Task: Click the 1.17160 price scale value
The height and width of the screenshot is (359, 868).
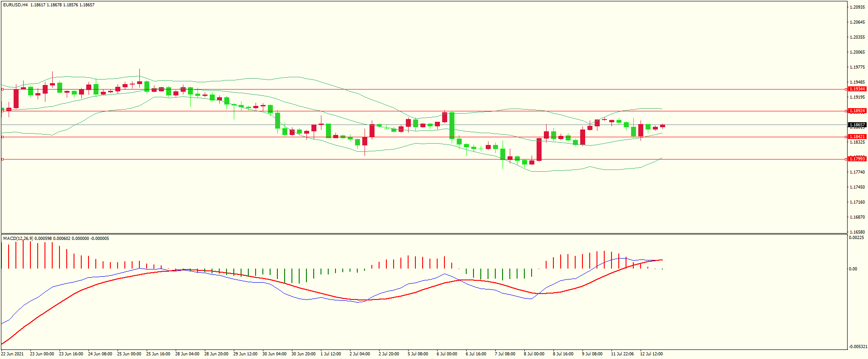Action: (857, 202)
